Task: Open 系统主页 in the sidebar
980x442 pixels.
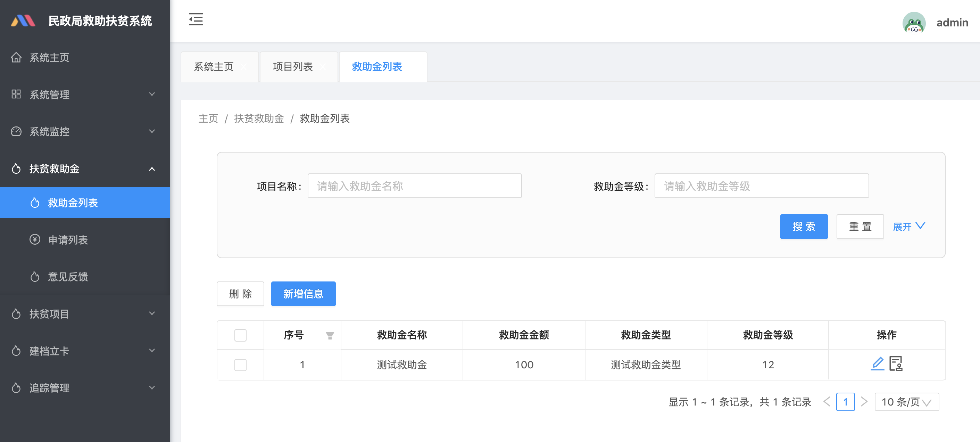Action: (x=85, y=57)
